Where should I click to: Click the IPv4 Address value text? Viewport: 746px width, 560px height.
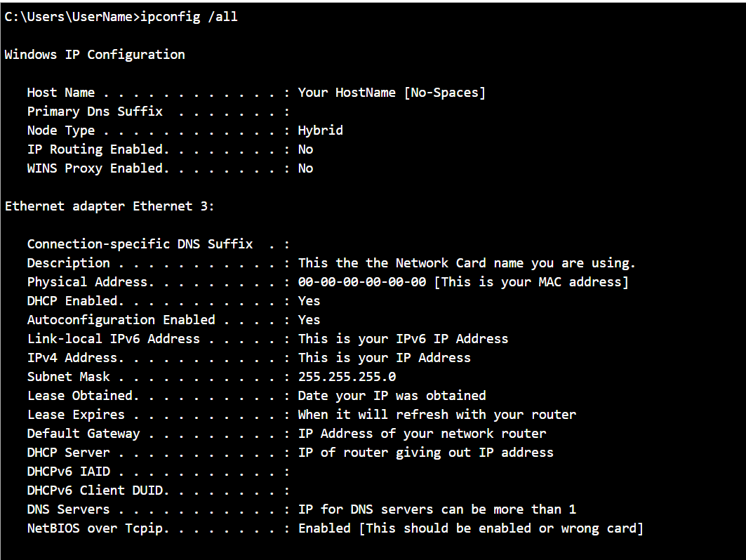384,358
